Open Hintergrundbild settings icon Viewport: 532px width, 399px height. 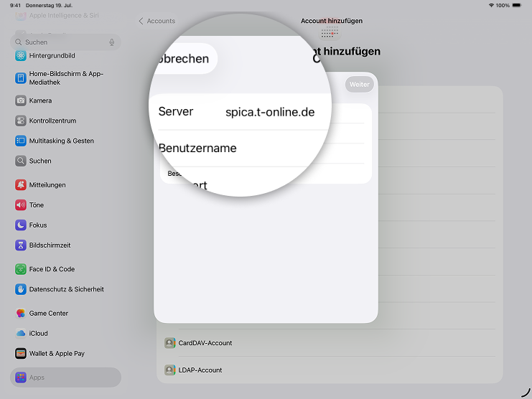click(21, 56)
